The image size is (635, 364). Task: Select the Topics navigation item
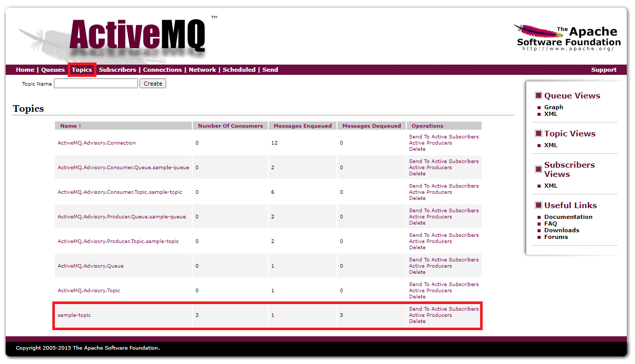(x=82, y=70)
